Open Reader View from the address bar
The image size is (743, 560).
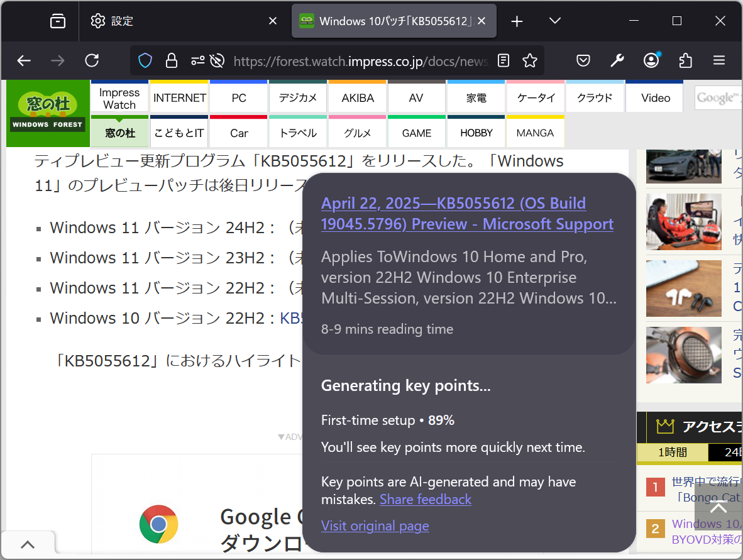pos(503,60)
